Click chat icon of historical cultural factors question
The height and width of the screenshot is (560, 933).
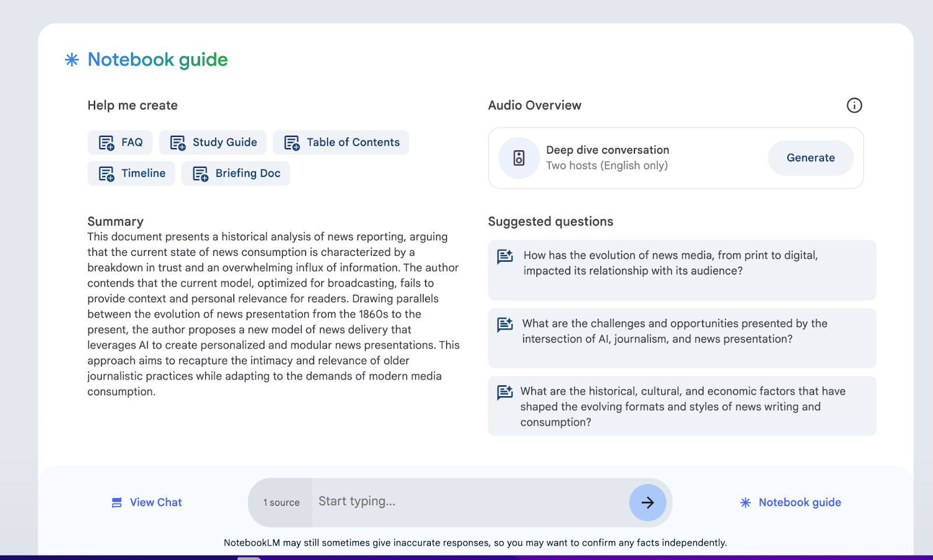(x=505, y=392)
